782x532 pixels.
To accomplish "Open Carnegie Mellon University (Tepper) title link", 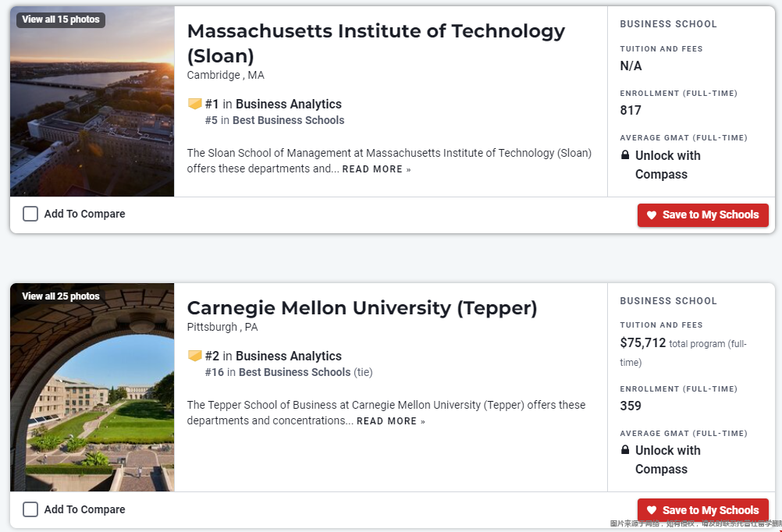I will click(362, 308).
